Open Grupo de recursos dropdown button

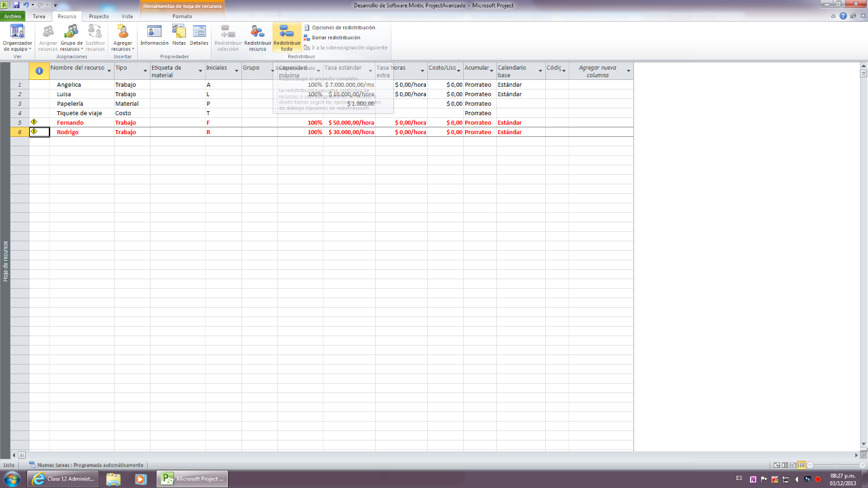71,38
